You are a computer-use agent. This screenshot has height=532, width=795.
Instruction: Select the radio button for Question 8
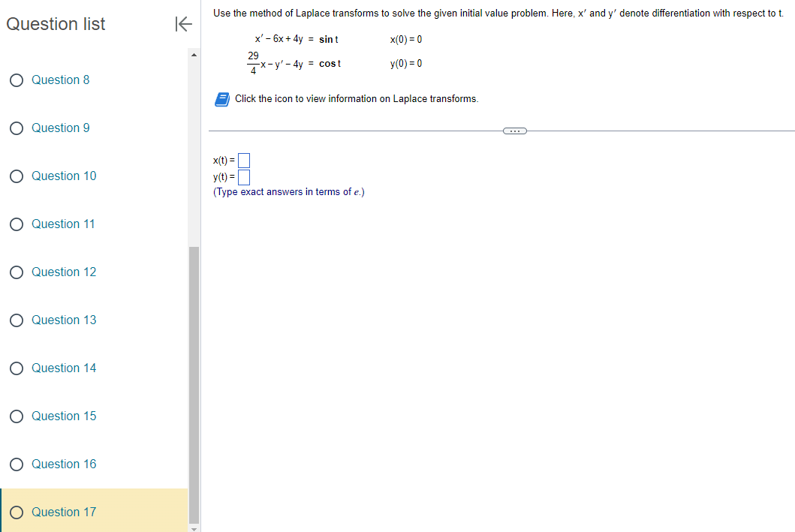16,80
